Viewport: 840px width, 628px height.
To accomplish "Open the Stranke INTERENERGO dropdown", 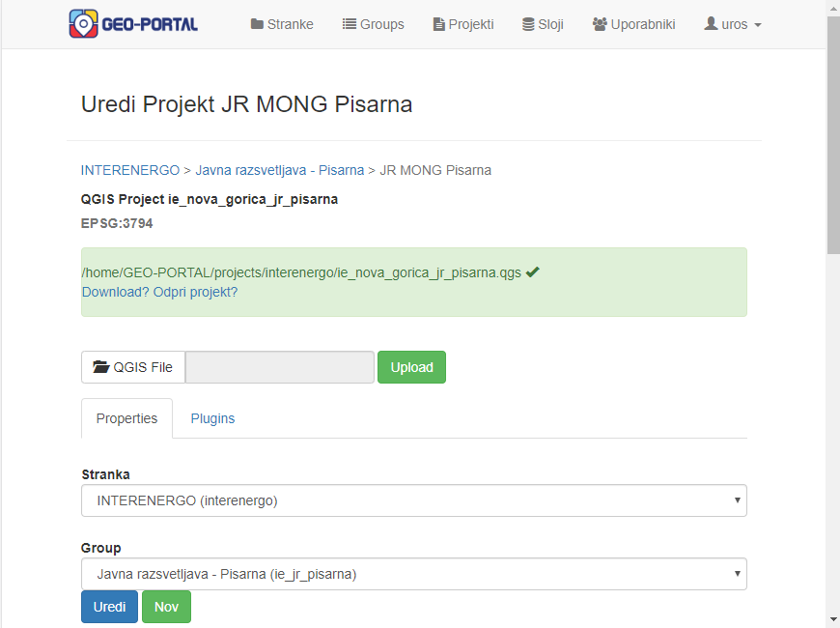I will point(414,500).
